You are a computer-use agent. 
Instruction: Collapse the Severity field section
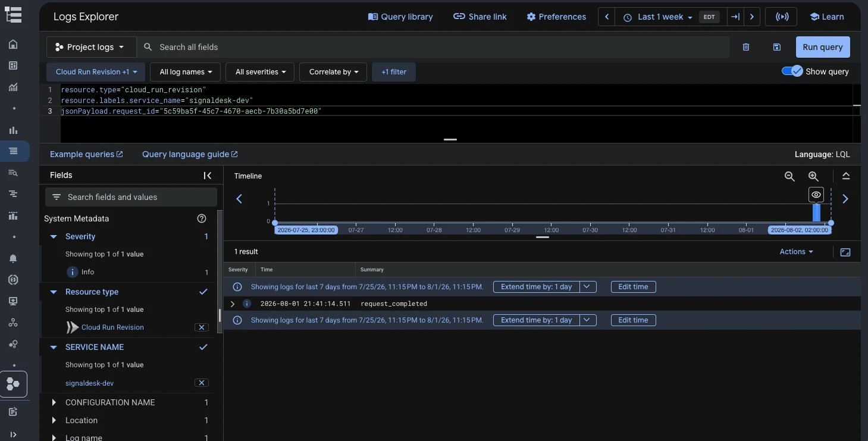[54, 236]
